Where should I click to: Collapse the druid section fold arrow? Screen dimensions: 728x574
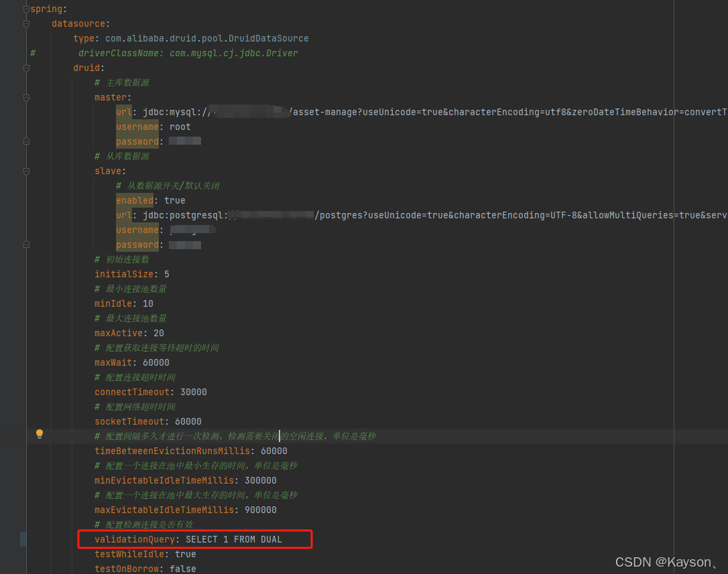point(25,68)
